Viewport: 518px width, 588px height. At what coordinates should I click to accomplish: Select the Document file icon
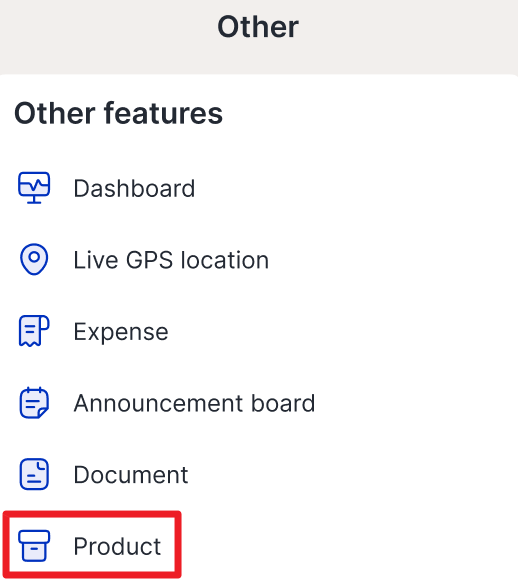(34, 474)
